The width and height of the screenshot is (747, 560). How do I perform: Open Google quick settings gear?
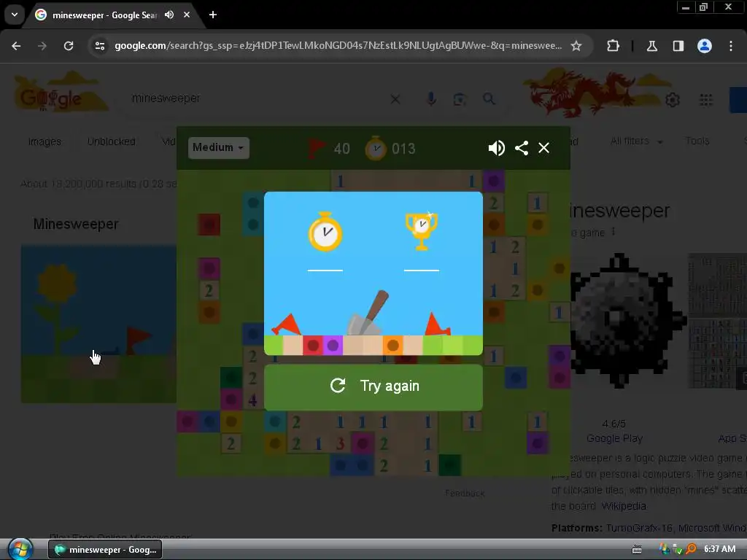[673, 100]
